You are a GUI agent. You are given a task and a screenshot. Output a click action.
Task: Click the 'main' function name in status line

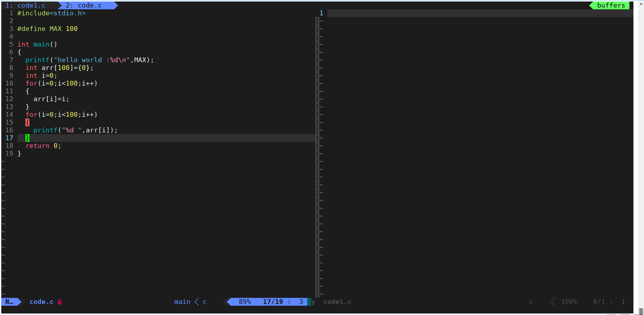[x=182, y=302]
